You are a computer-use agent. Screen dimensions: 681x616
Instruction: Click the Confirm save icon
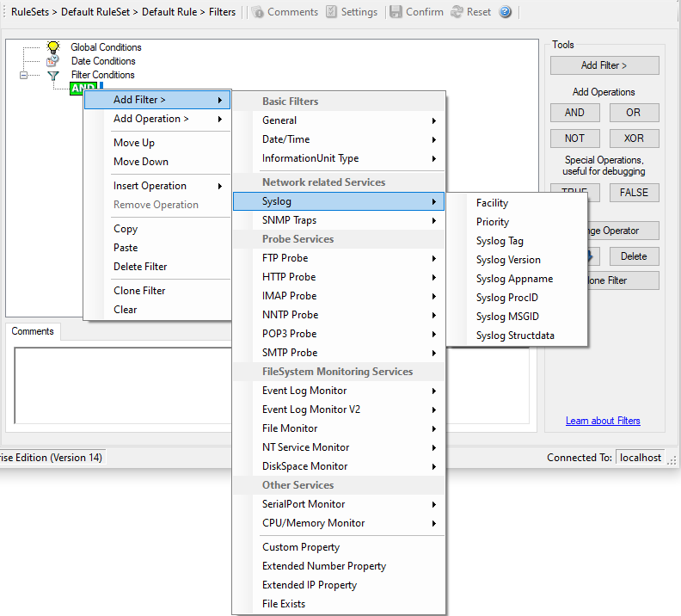click(x=396, y=12)
